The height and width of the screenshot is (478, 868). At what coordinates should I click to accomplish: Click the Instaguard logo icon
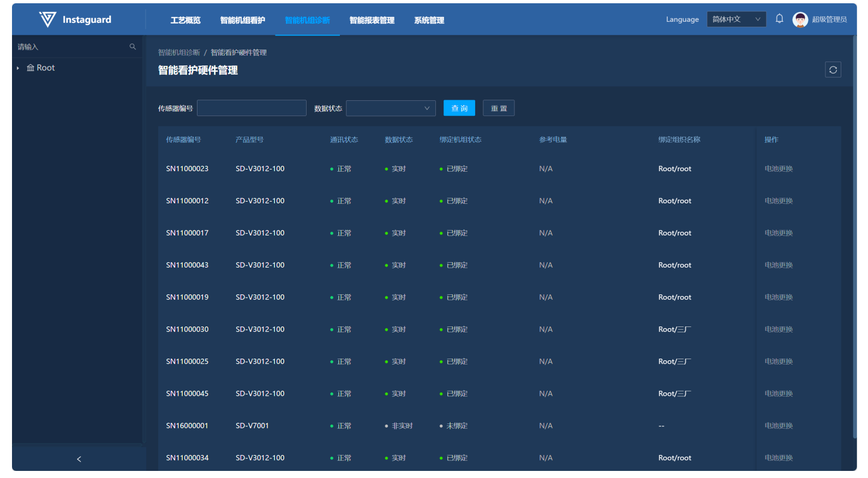tap(47, 20)
